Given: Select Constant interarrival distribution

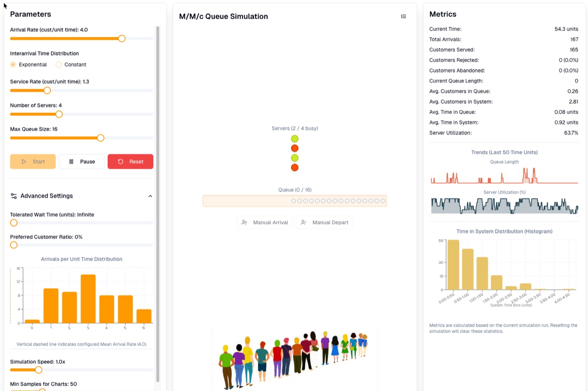Looking at the screenshot, I should (59, 65).
